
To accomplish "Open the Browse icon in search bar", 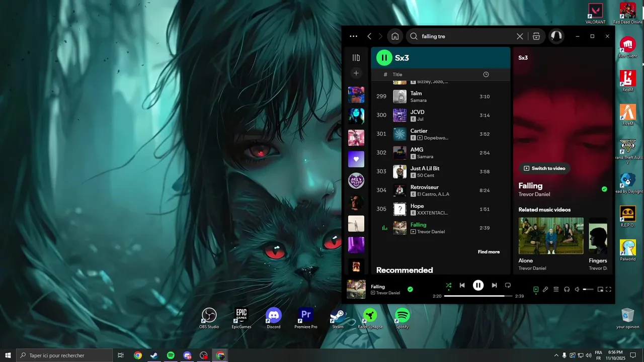I will (x=536, y=36).
